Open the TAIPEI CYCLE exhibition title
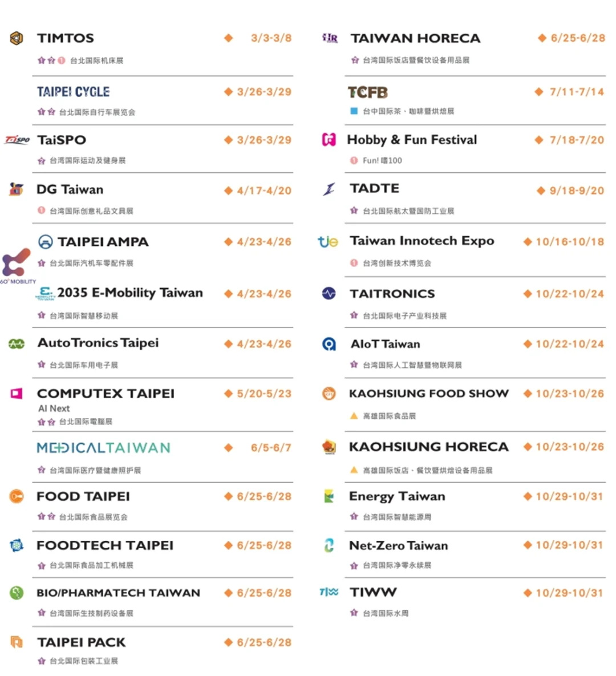 [73, 92]
